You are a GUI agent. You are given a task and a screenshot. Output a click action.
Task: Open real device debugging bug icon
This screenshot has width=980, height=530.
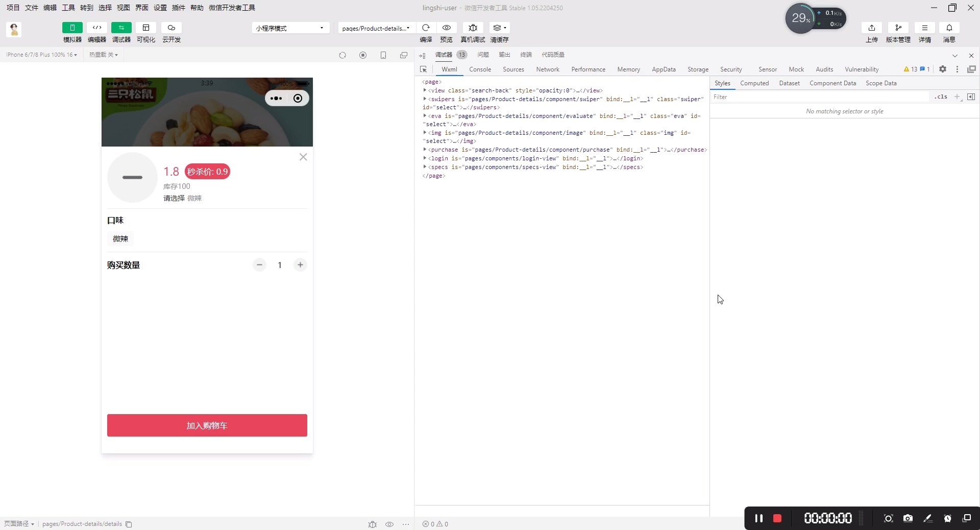click(x=473, y=28)
